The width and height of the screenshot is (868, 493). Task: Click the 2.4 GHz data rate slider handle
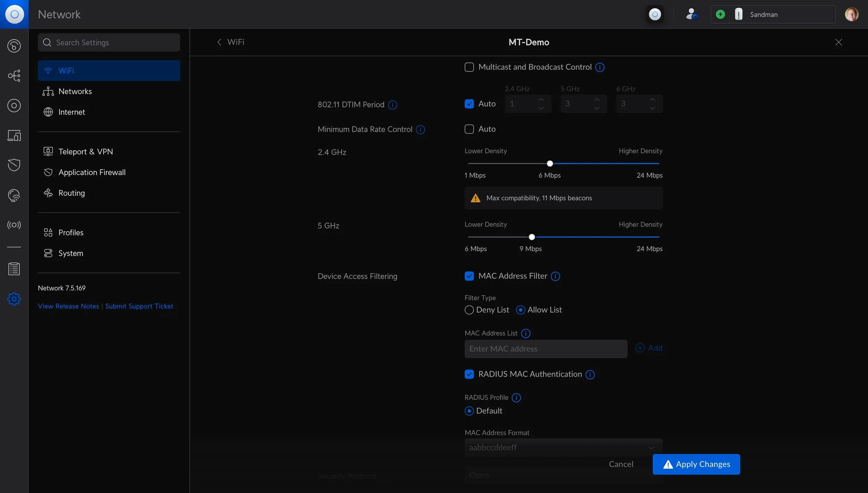pyautogui.click(x=550, y=163)
